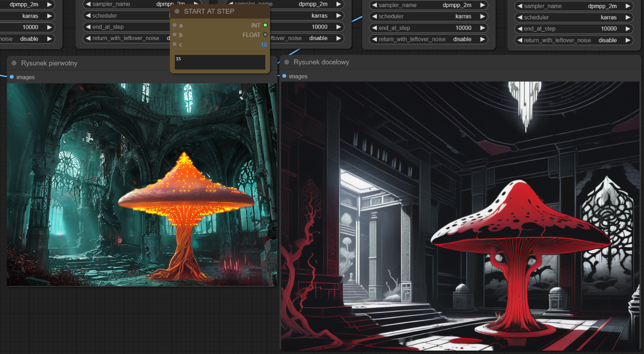Image resolution: width=644 pixels, height=354 pixels.
Task: Select next sampler_name in second node from right
Action: coord(482,5)
